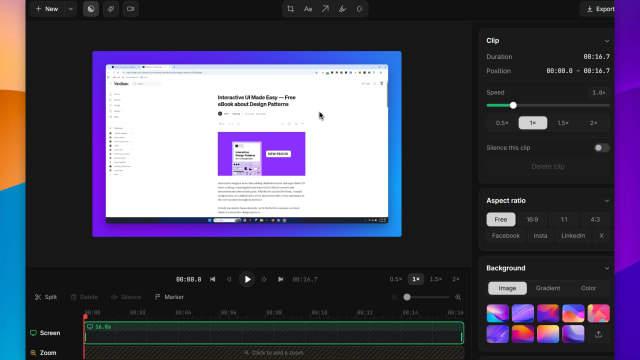Screen dimensions: 640x360
Task: Select the Crop tool in top toolbar
Action: [x=290, y=9]
